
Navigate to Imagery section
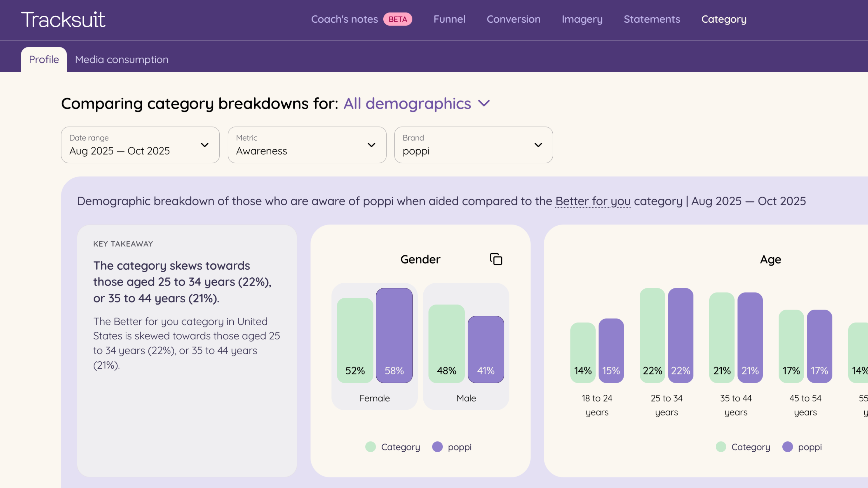point(582,19)
